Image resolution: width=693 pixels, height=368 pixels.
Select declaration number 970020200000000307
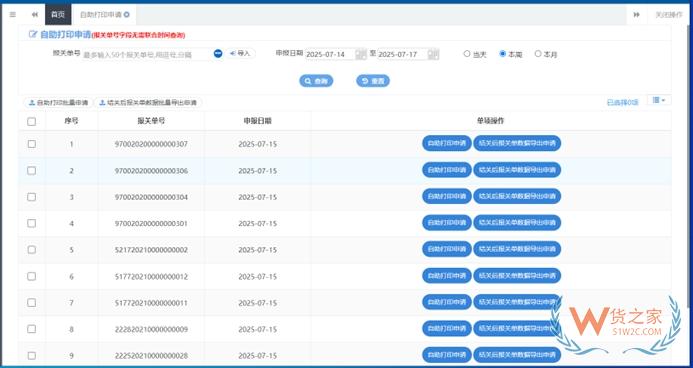(151, 144)
